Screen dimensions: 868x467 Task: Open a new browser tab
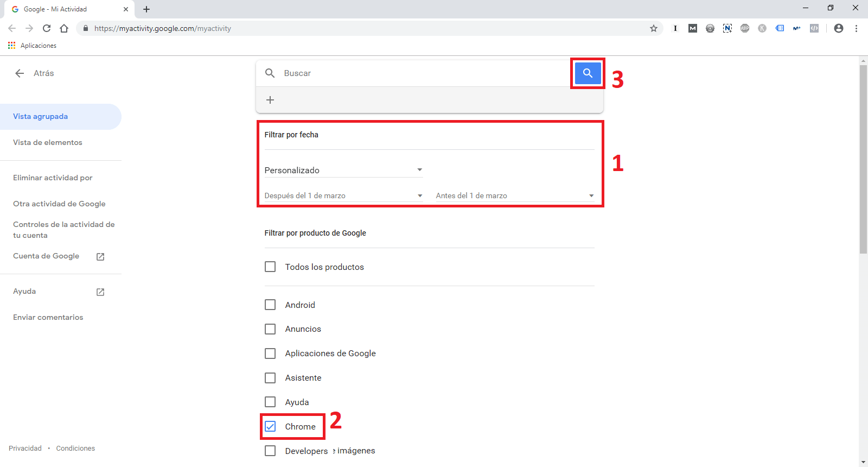pyautogui.click(x=146, y=9)
